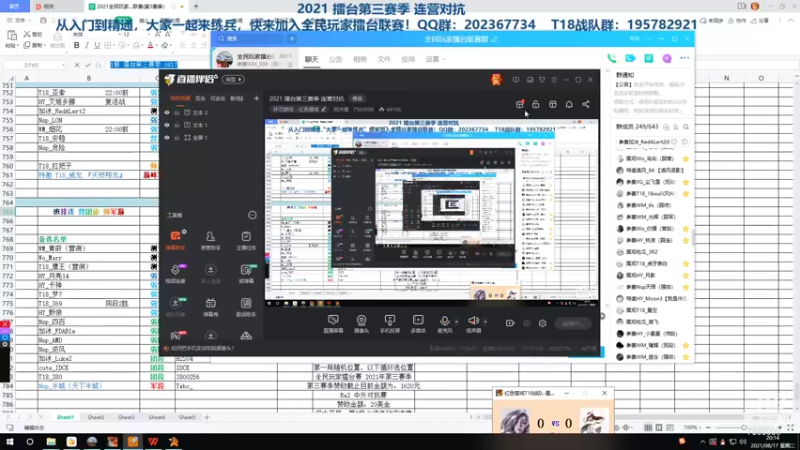Open the phone-as-camera help link at bottom
The image size is (800, 450).
(203, 348)
